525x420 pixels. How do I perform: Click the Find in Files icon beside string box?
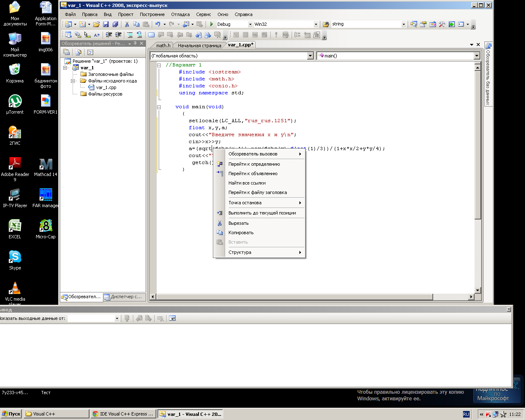326,24
